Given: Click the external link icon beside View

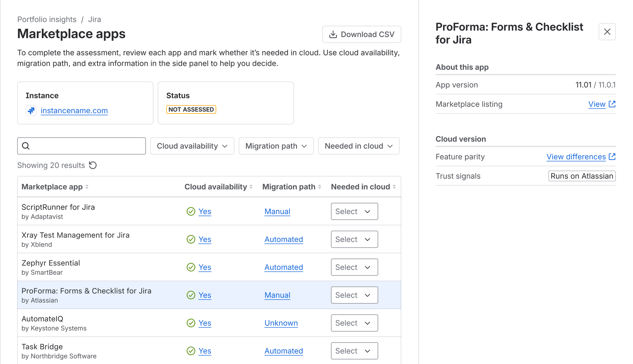Looking at the screenshot, I should click(613, 104).
